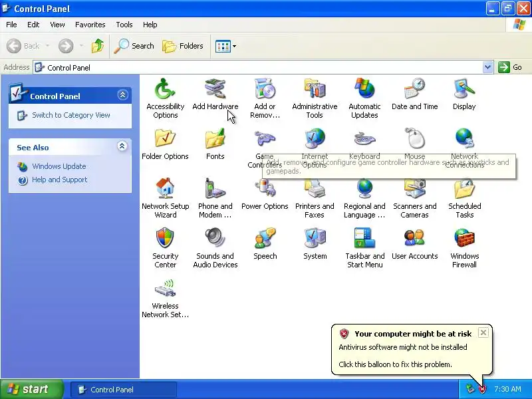
Task: Open the Tools menu
Action: tap(124, 25)
